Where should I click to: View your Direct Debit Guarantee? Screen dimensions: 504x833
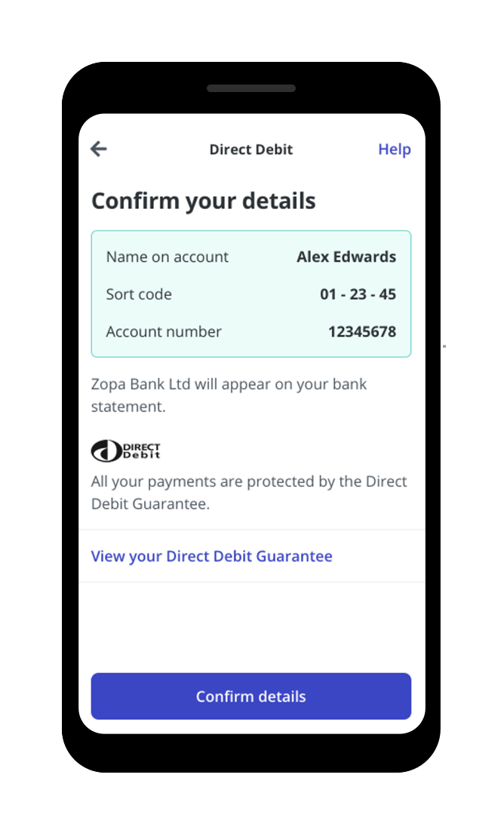point(211,556)
